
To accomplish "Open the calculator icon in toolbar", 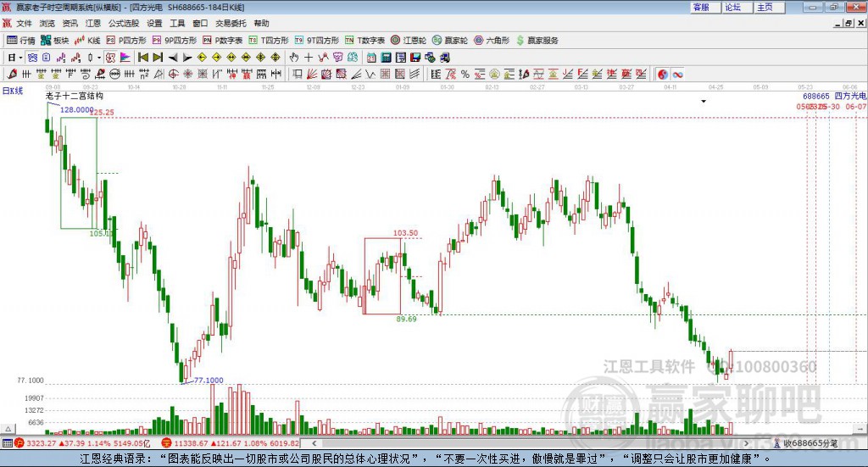I will (x=386, y=58).
